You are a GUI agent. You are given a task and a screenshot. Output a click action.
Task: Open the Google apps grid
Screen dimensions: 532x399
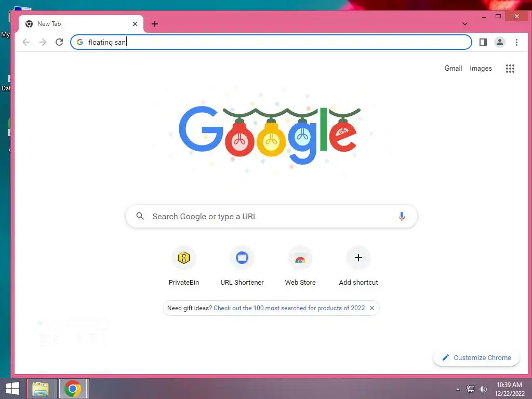point(510,69)
